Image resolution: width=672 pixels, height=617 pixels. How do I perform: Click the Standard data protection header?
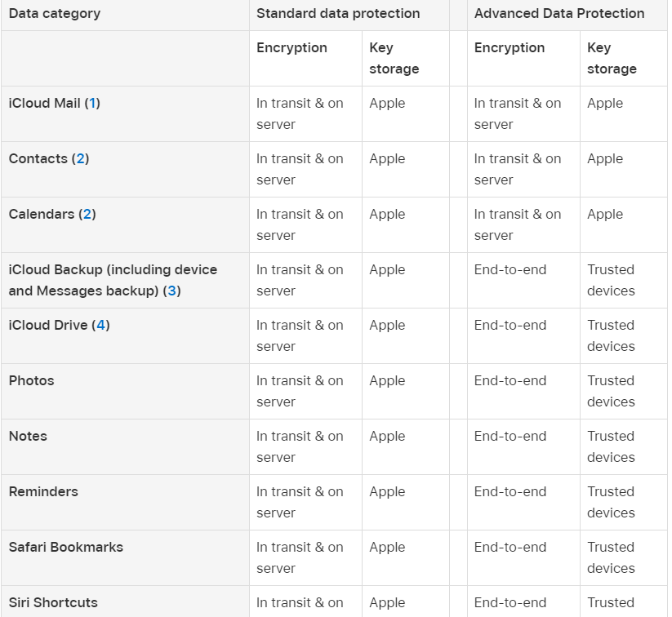click(x=338, y=13)
